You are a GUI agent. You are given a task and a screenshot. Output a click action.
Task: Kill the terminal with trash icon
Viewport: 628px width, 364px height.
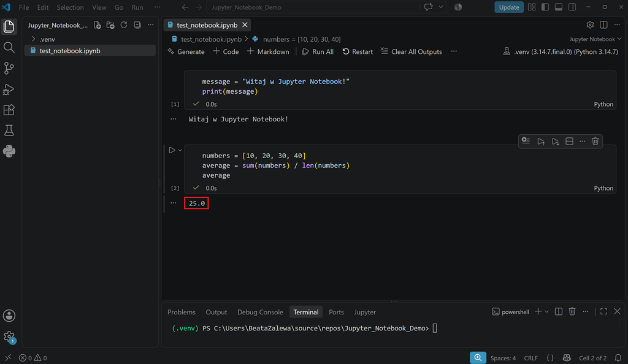tap(572, 311)
